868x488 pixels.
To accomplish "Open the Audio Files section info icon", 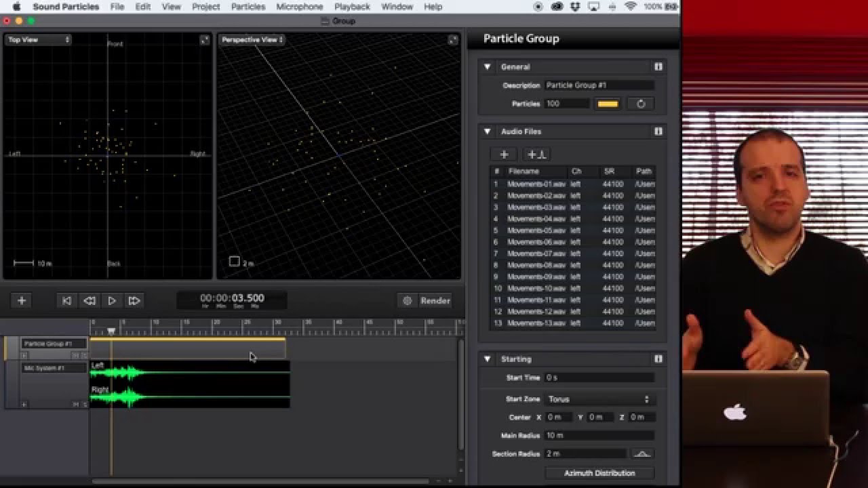I will pos(658,131).
